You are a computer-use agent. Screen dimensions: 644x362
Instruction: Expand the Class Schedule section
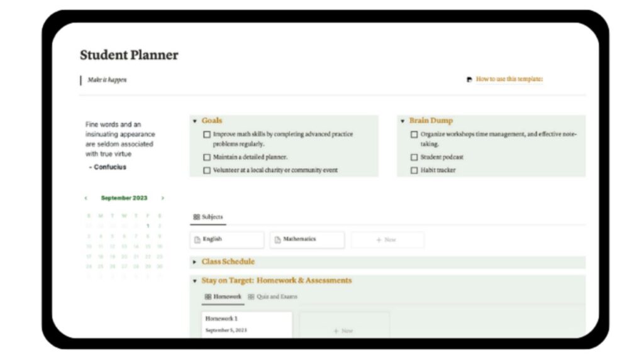pos(196,261)
